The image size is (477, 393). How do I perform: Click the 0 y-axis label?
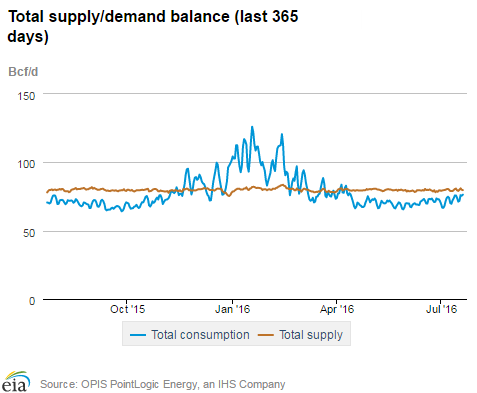pos(32,301)
